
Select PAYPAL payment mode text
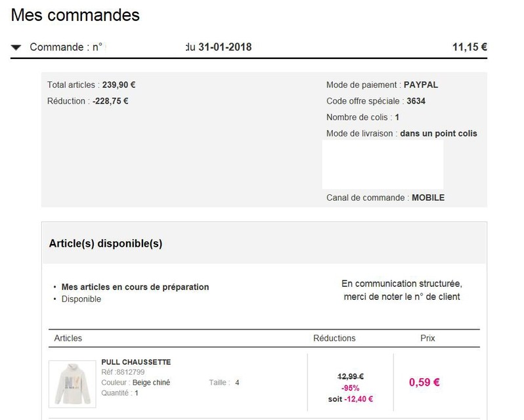click(x=421, y=85)
